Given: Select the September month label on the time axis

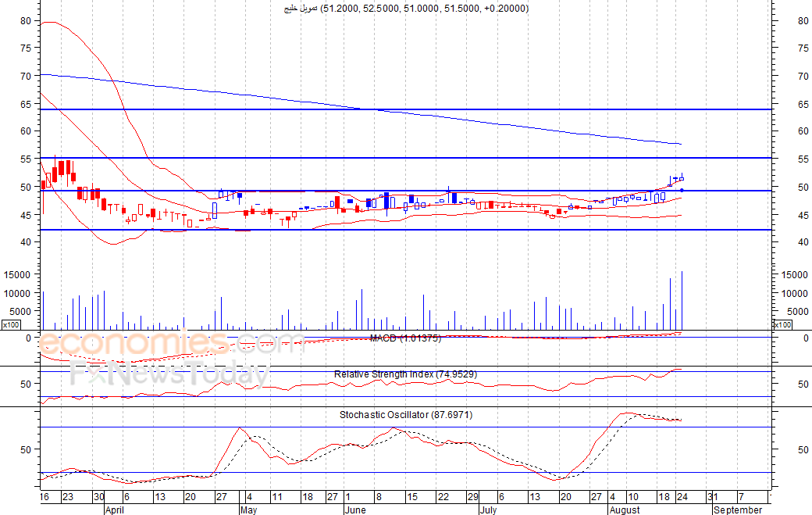Looking at the screenshot, I should (738, 510).
